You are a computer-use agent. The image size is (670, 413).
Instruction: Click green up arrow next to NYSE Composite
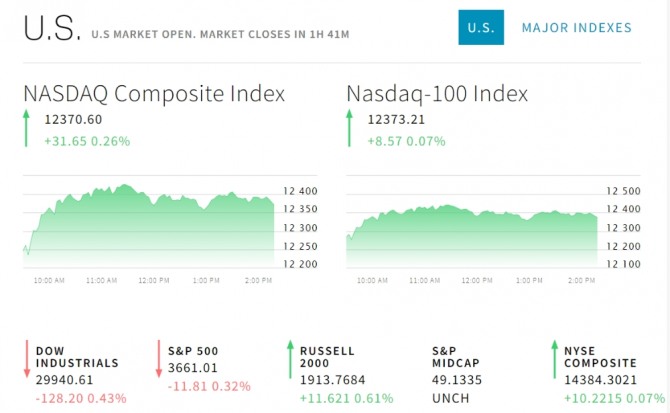click(555, 359)
